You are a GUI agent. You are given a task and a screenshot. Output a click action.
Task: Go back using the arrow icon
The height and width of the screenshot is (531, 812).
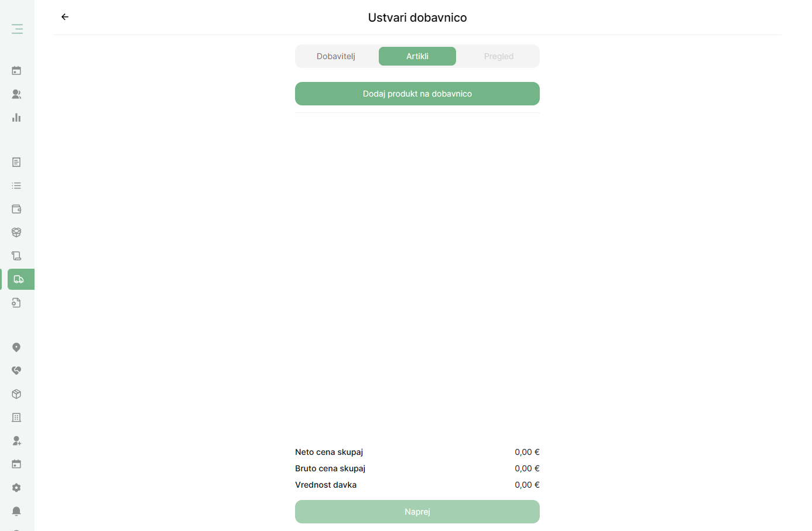coord(65,17)
